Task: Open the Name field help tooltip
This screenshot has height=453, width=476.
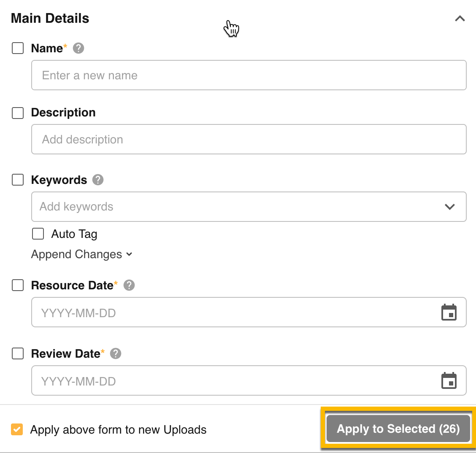Action: pyautogui.click(x=78, y=49)
